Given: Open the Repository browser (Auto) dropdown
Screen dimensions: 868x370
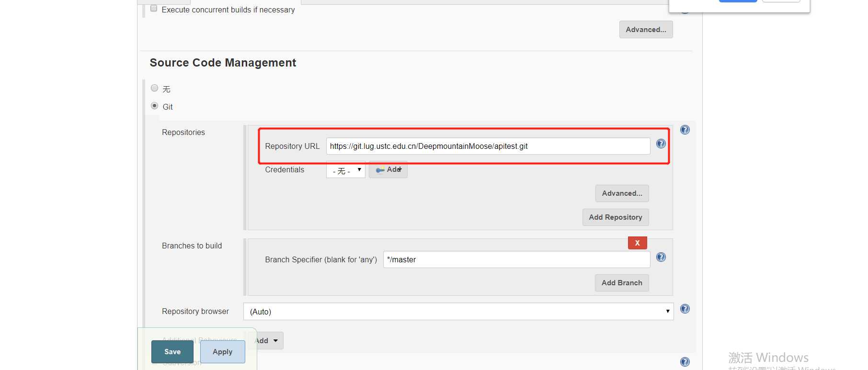Looking at the screenshot, I should coord(458,312).
